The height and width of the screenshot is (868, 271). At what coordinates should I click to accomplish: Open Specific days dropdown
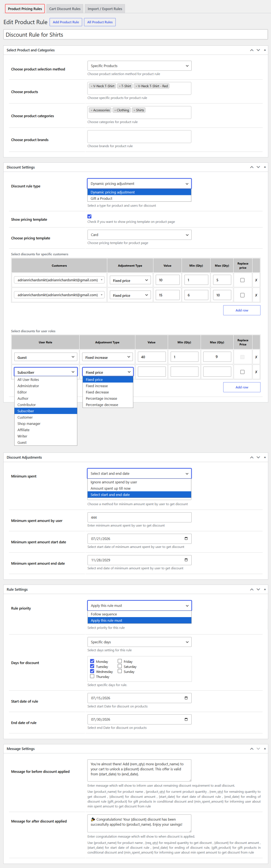[139, 642]
